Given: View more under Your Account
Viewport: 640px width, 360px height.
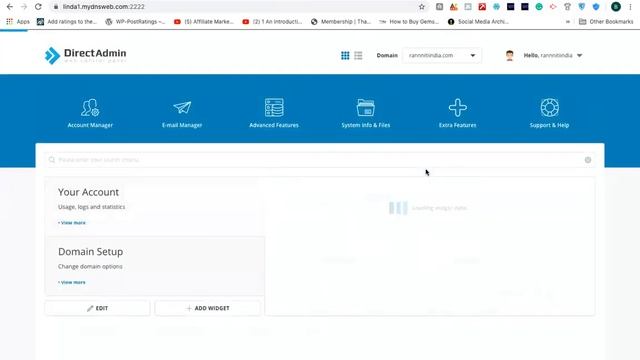Looking at the screenshot, I should [x=72, y=223].
